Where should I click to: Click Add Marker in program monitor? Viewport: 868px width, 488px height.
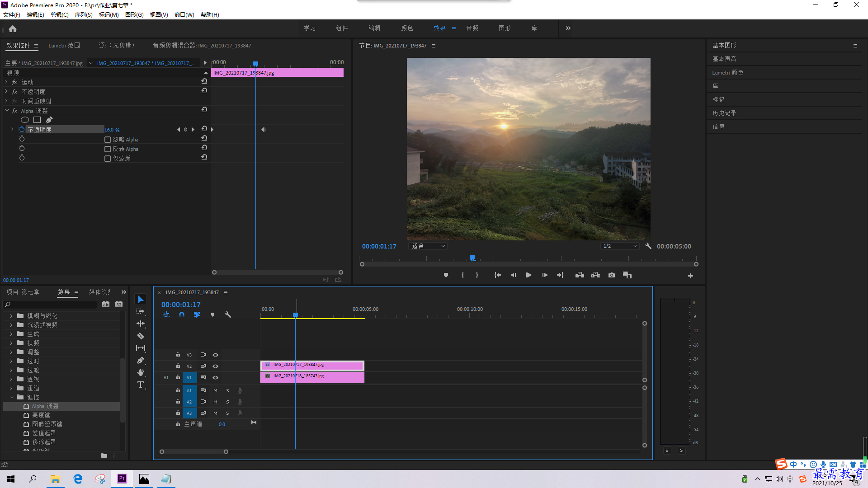446,275
